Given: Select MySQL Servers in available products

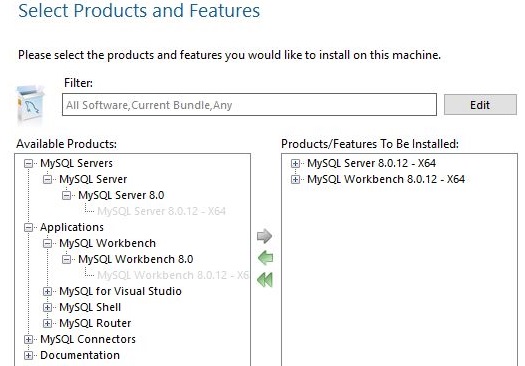Looking at the screenshot, I should (76, 163).
